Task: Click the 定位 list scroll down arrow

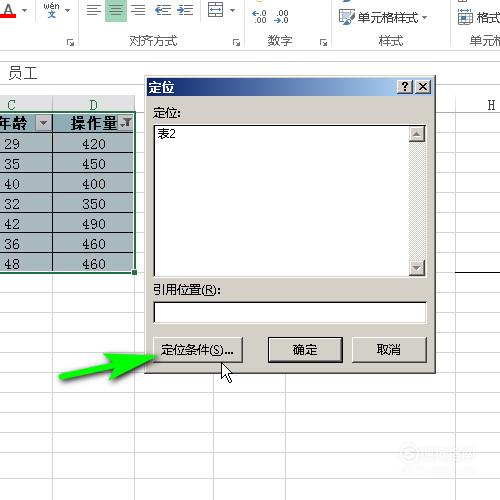Action: [417, 268]
